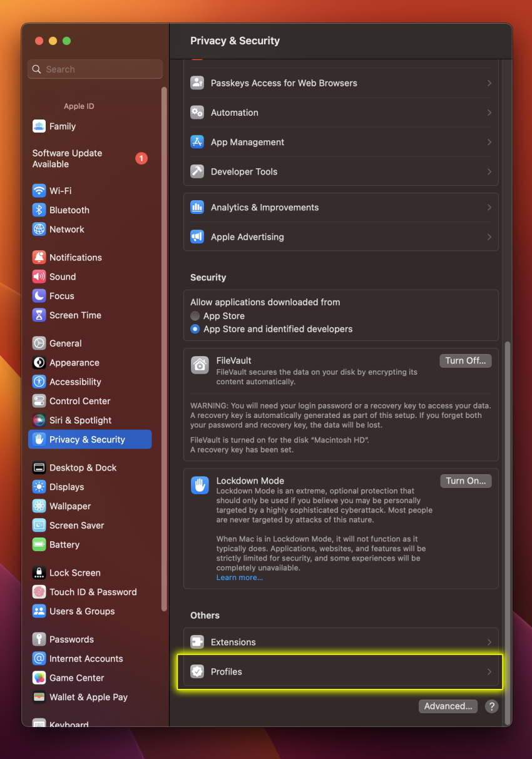Click the Wallet & Apple Pay icon
532x759 pixels.
pyautogui.click(x=39, y=698)
